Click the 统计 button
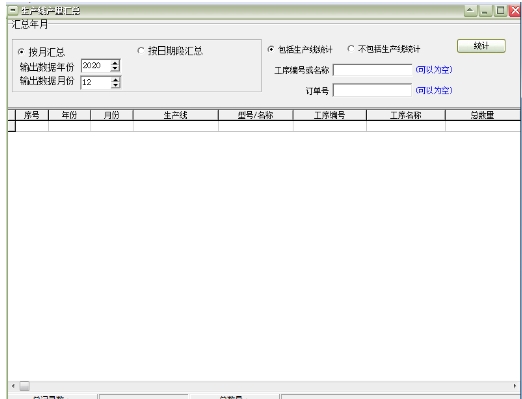The height and width of the screenshot is (399, 522). pos(481,46)
